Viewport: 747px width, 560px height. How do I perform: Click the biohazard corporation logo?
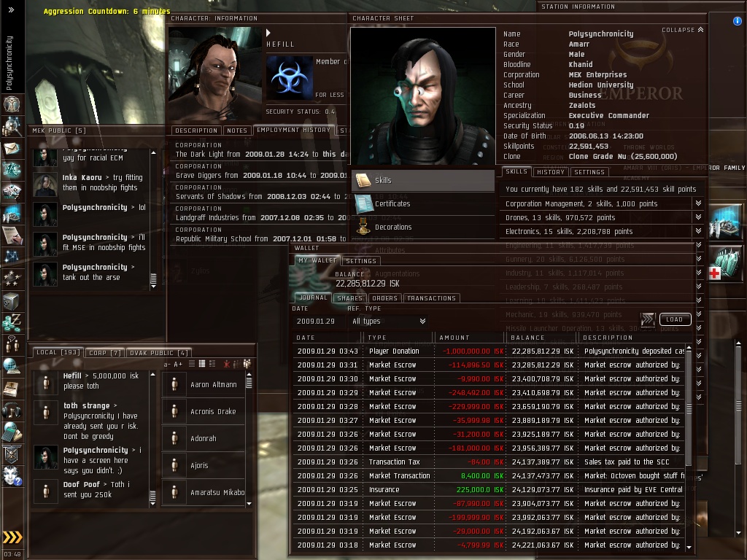[x=289, y=79]
